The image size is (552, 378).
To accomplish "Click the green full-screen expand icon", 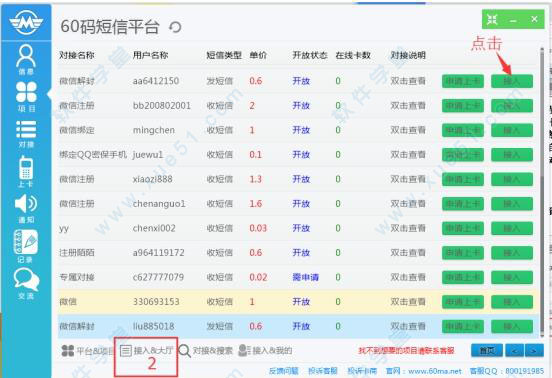I will pos(492,20).
